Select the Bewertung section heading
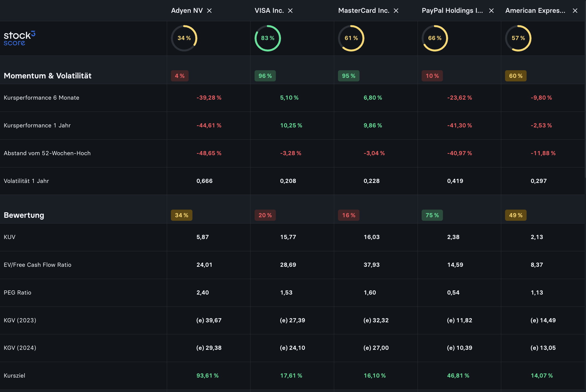Image resolution: width=586 pixels, height=392 pixels. pos(24,215)
